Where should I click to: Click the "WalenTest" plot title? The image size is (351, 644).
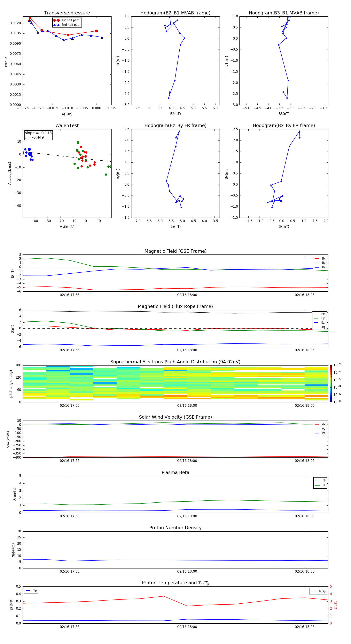click(67, 125)
